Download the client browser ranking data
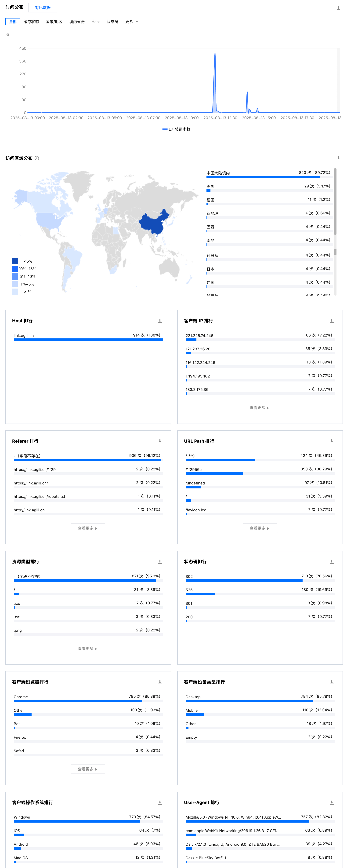 click(160, 682)
